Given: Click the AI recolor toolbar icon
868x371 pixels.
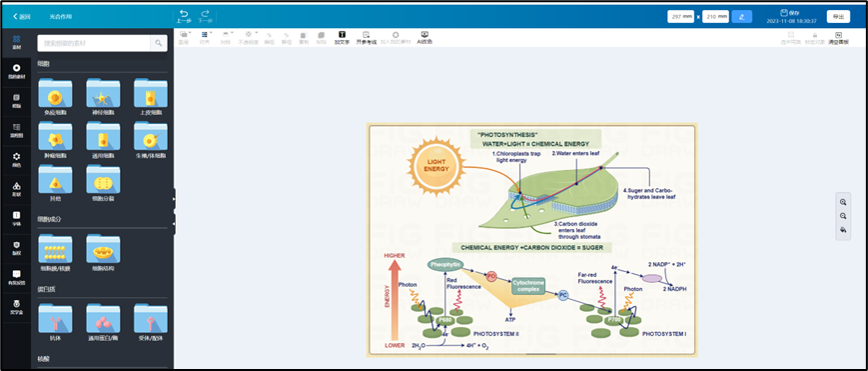Looking at the screenshot, I should (425, 34).
